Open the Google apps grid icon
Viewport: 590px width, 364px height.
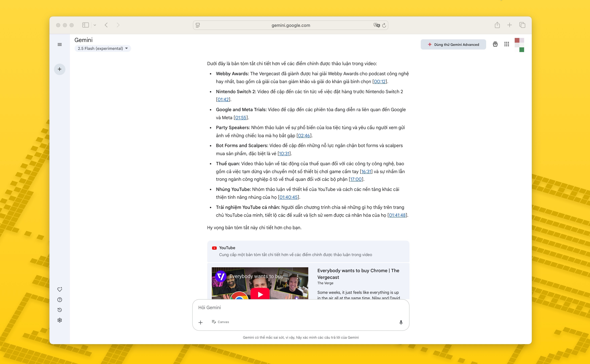[x=506, y=44]
